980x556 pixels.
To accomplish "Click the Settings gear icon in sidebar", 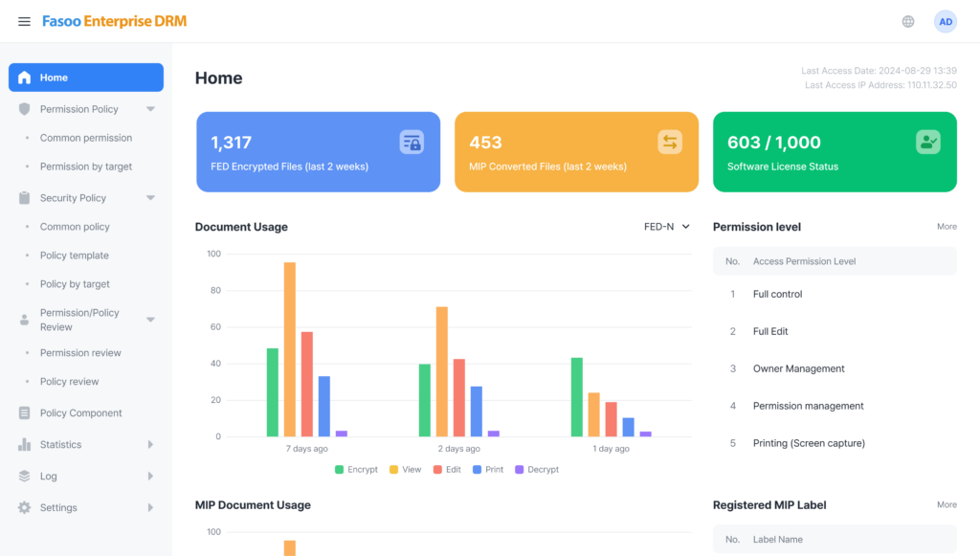I will (x=25, y=508).
